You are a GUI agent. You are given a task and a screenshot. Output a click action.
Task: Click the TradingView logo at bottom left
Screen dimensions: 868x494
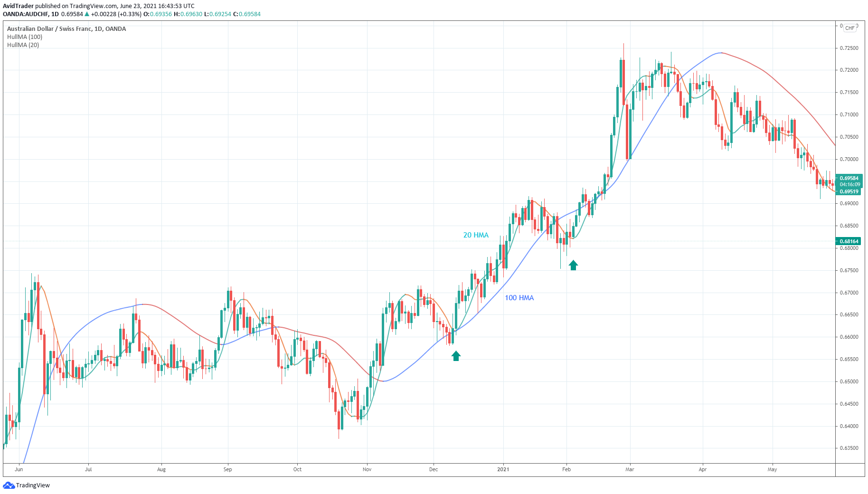[27, 485]
